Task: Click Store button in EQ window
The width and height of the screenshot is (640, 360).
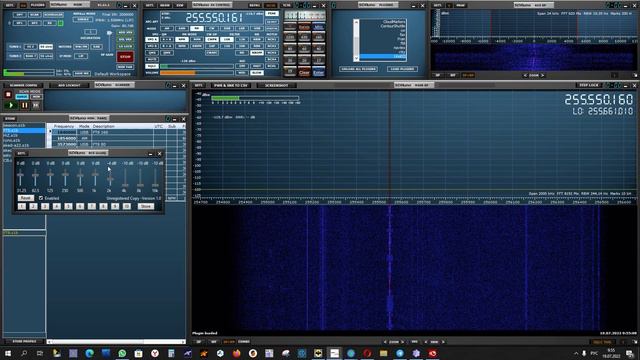Action: coord(146,206)
